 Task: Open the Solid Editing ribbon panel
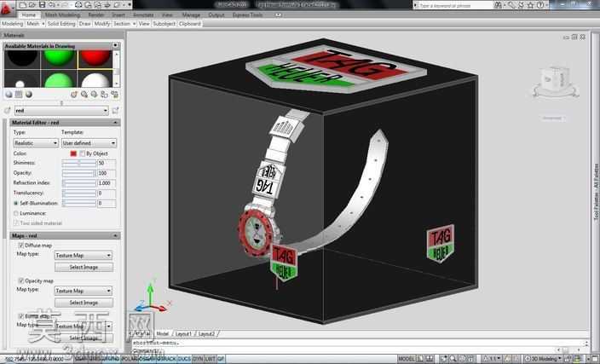(61, 24)
